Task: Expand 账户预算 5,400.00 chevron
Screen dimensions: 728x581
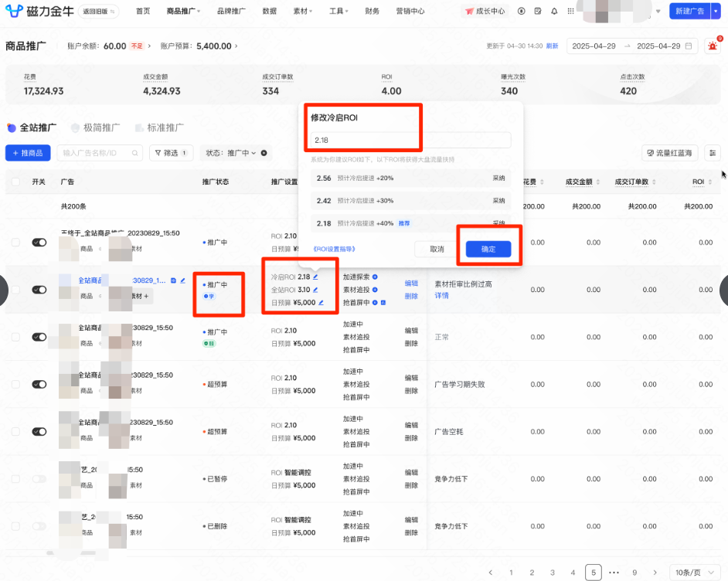Action: tap(236, 46)
